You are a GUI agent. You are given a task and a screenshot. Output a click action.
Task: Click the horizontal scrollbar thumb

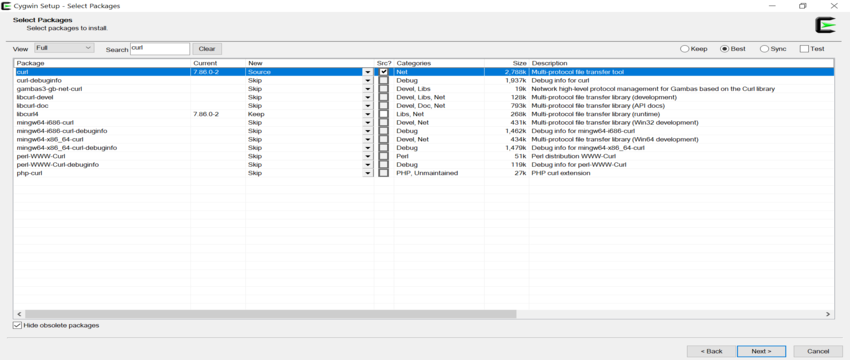pos(271,314)
